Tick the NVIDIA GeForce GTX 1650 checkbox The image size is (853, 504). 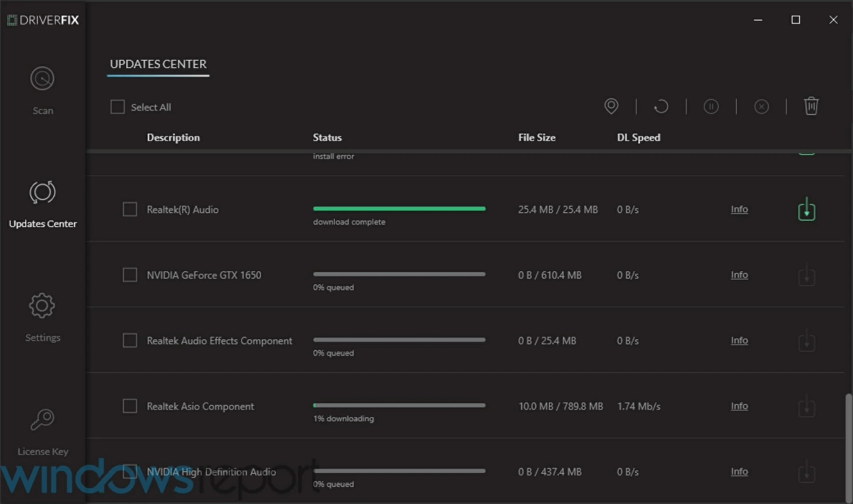point(130,275)
